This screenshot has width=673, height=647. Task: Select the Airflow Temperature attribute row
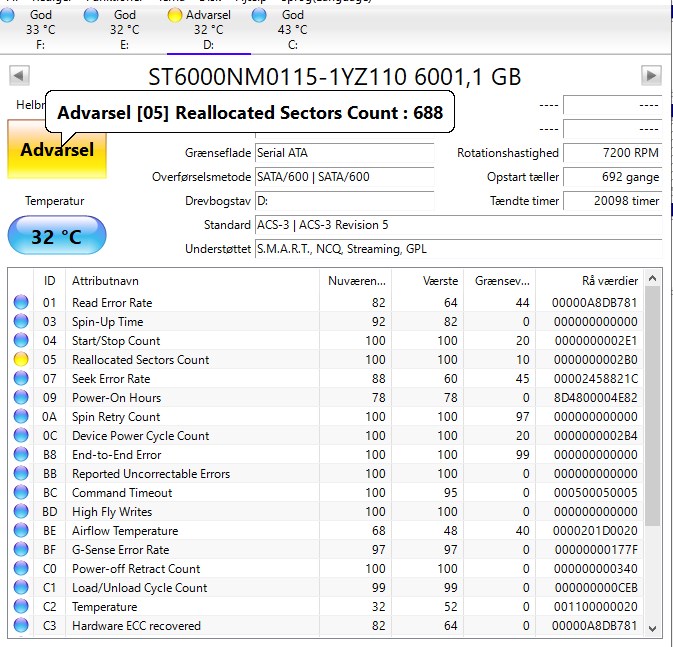point(325,531)
